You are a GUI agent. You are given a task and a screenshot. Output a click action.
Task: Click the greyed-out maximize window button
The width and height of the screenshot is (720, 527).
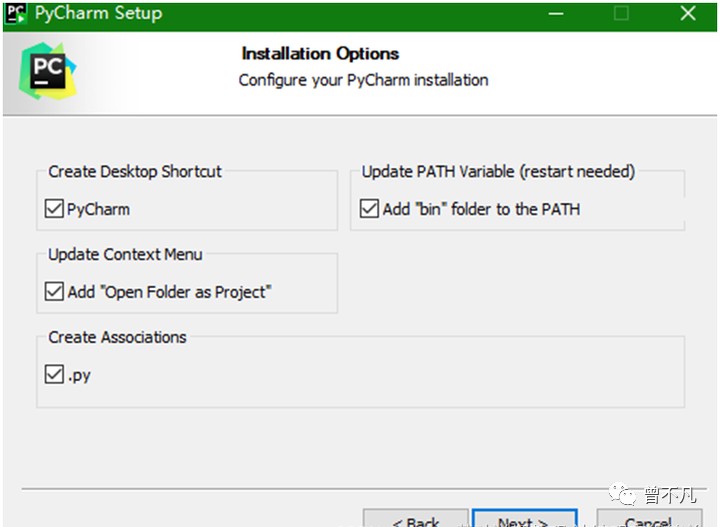621,13
